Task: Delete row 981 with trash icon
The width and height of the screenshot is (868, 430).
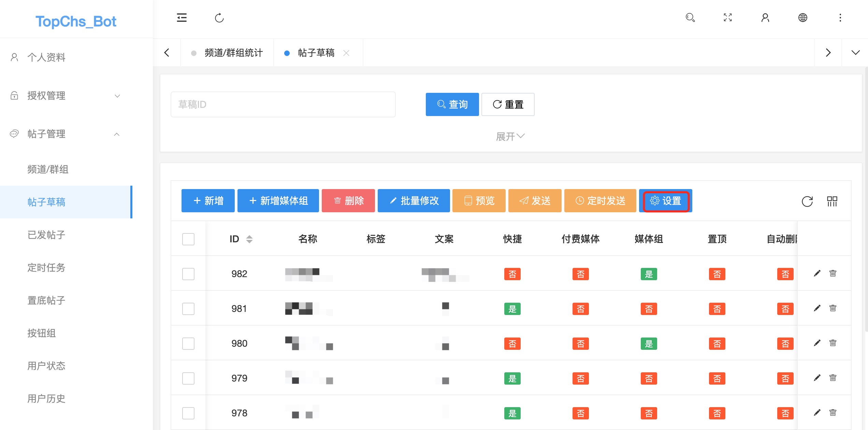Action: coord(833,308)
